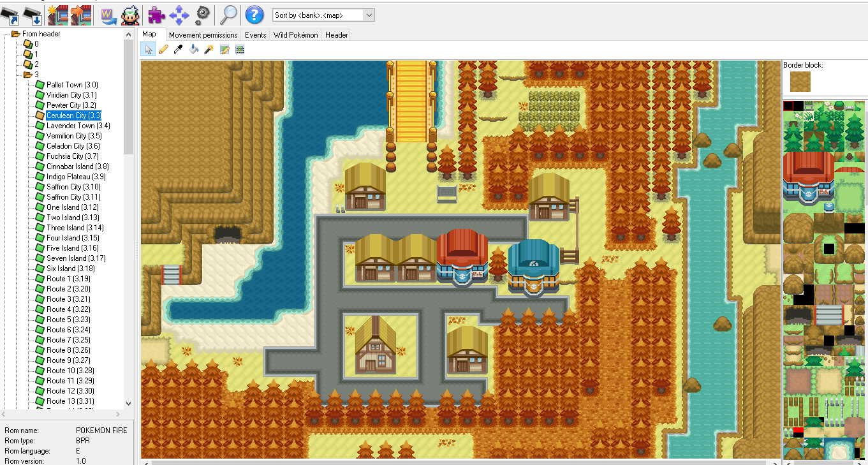868x465 pixels.
Task: Pick the eyedropper tool
Action: pyautogui.click(x=178, y=50)
